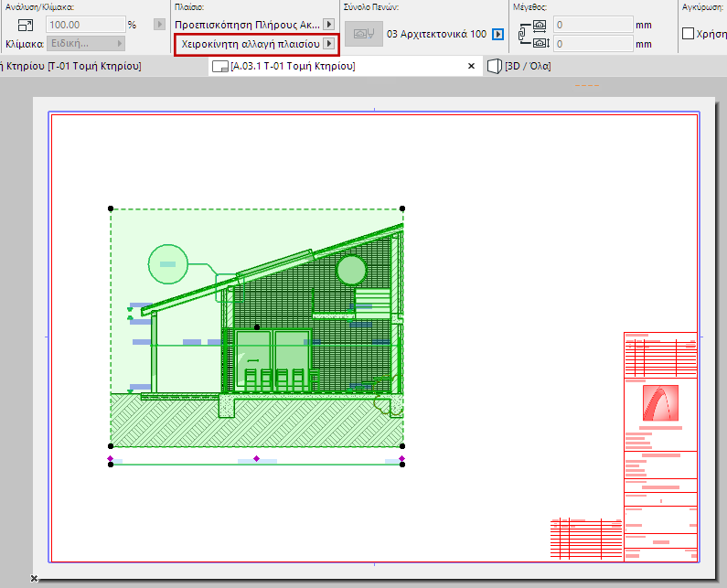Click the drawing scale icon next to 100.00
The width and height of the screenshot is (727, 588).
(x=26, y=25)
